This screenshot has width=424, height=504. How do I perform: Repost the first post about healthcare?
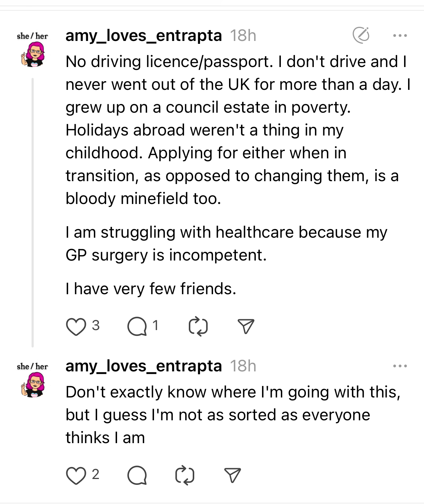coord(198,326)
